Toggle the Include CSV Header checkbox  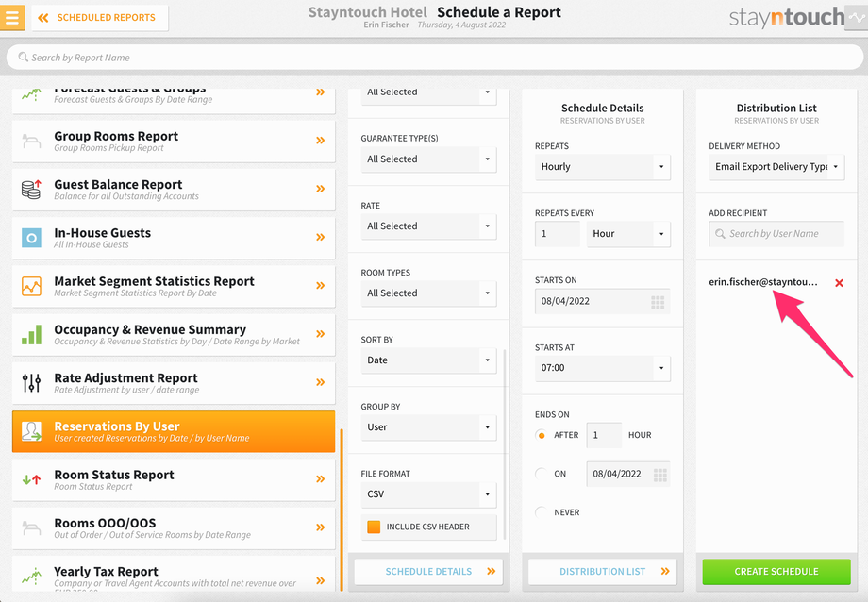click(x=375, y=527)
